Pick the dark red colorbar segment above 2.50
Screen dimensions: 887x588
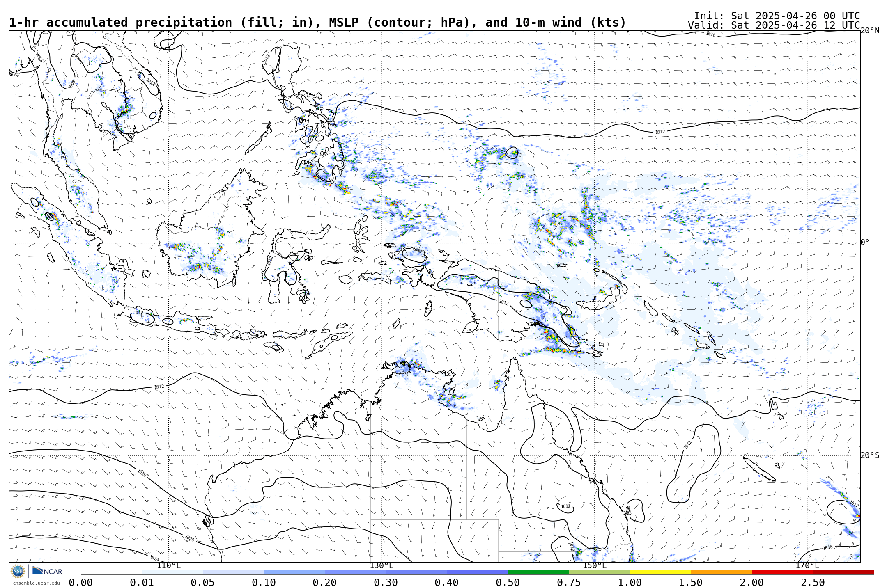pos(843,572)
